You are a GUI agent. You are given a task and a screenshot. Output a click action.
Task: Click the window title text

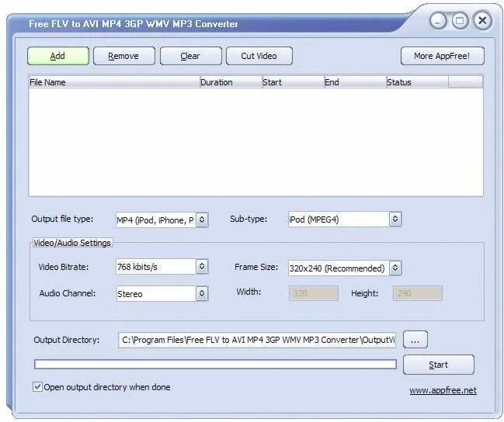click(134, 24)
